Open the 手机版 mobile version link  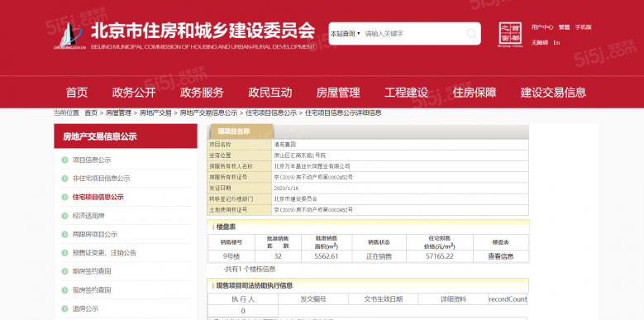point(583,27)
